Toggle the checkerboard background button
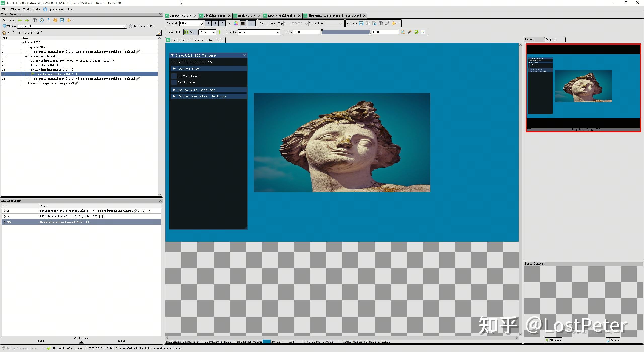This screenshot has height=352, width=644. coord(243,23)
